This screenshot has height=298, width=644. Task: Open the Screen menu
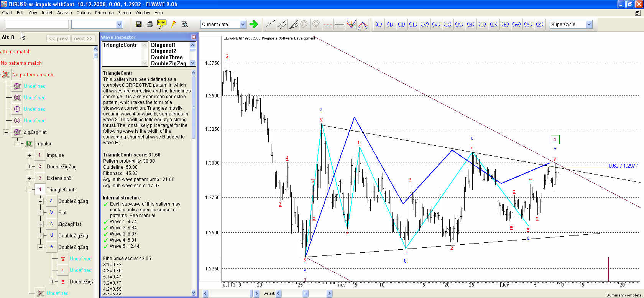pyautogui.click(x=124, y=13)
